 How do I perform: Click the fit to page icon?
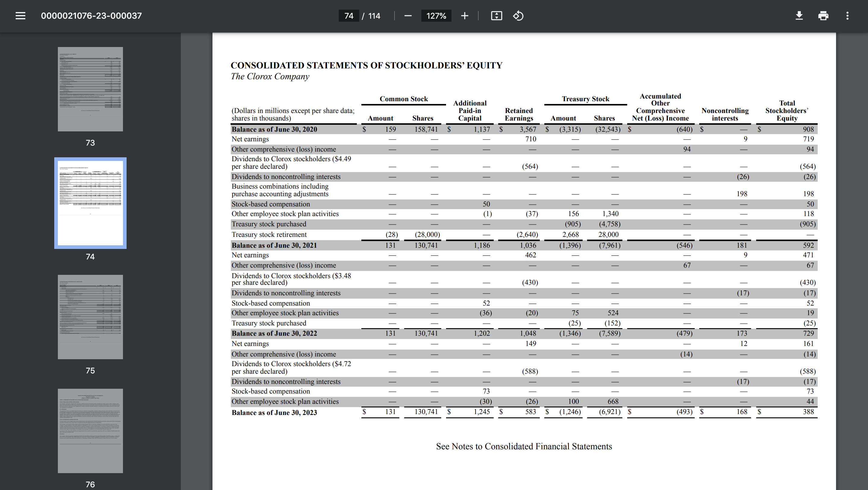click(496, 16)
